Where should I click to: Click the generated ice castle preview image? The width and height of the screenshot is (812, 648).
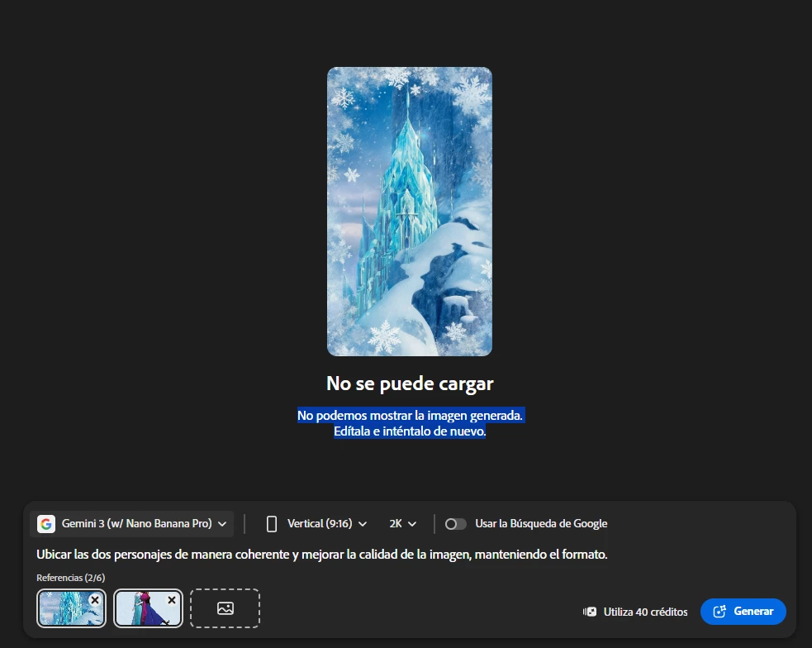click(x=410, y=212)
